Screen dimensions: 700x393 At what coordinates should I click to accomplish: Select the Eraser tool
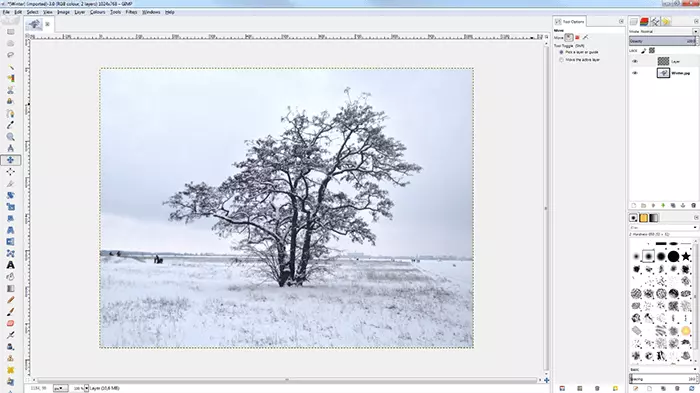point(10,323)
